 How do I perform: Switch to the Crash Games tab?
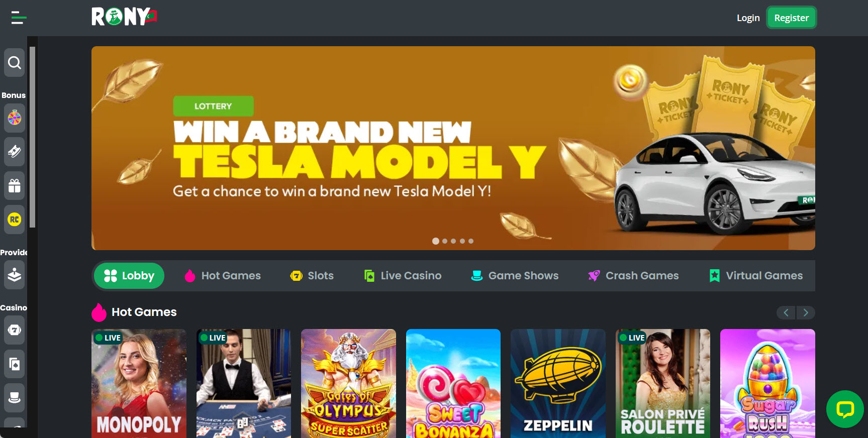[633, 276]
